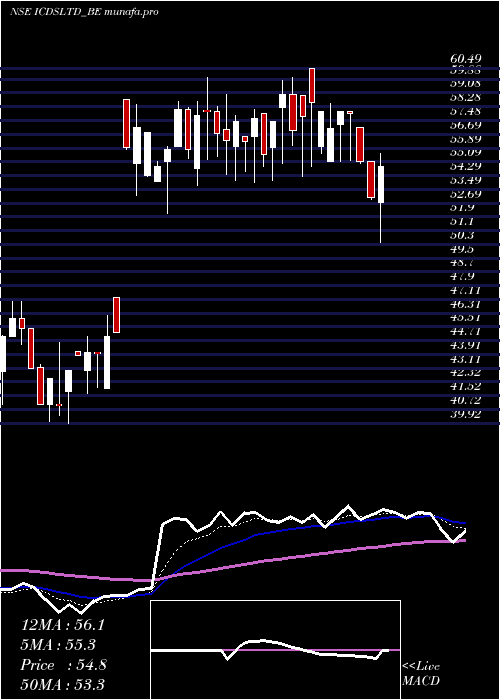Click the 52.69 price axis label
The height and width of the screenshot is (700, 500).
465,194
